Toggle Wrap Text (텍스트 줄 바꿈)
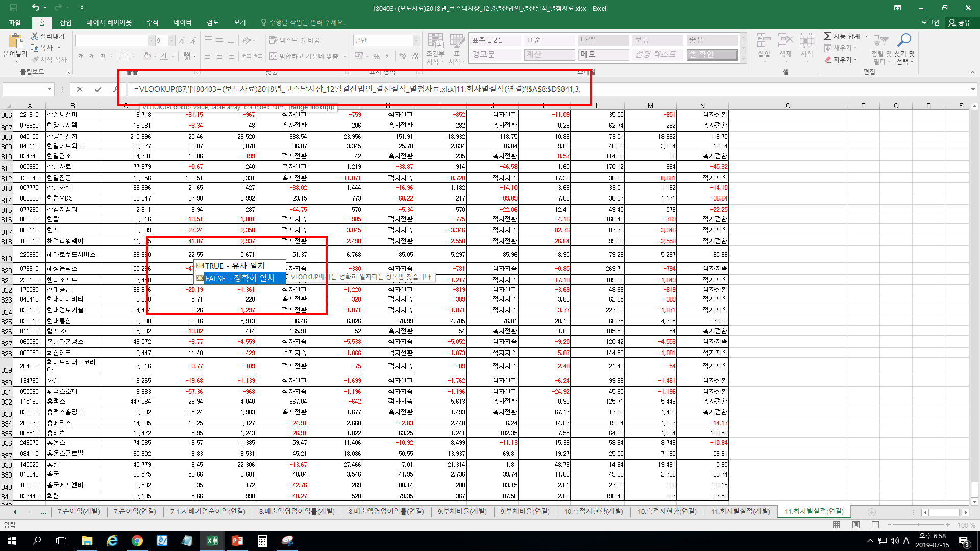Viewport: 980px width, 551px height. (x=295, y=40)
